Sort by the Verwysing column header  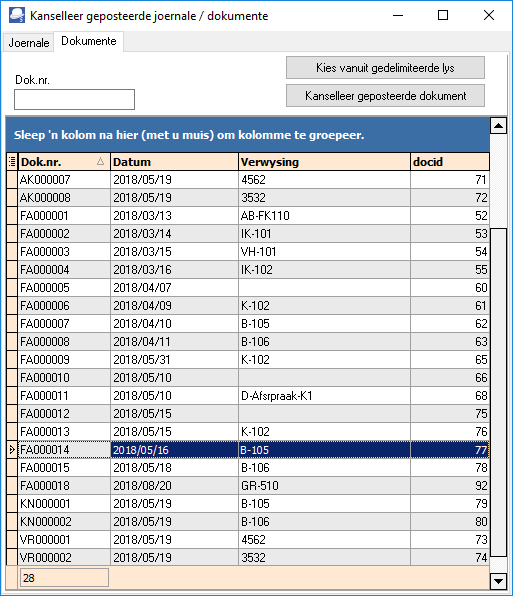click(x=324, y=162)
